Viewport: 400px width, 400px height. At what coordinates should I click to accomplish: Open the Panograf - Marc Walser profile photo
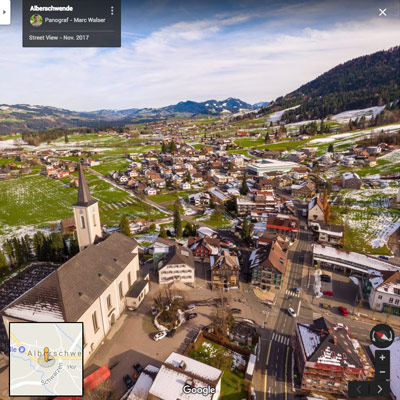pos(36,20)
